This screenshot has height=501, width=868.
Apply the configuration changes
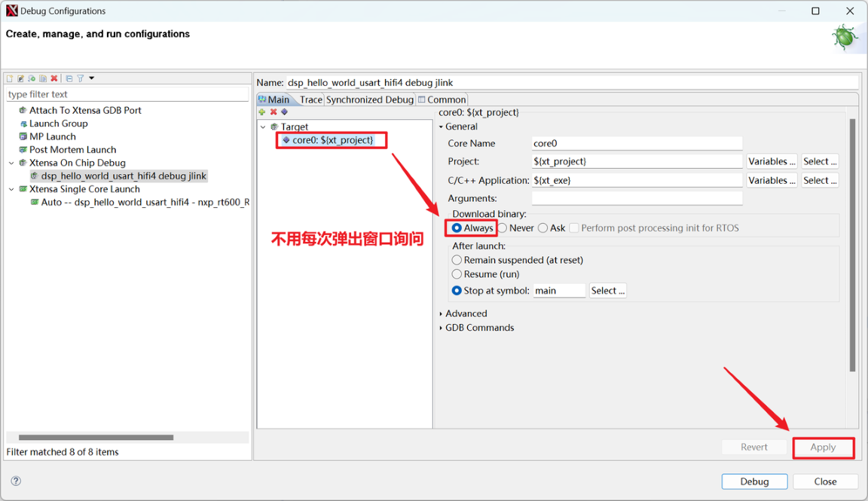point(824,447)
